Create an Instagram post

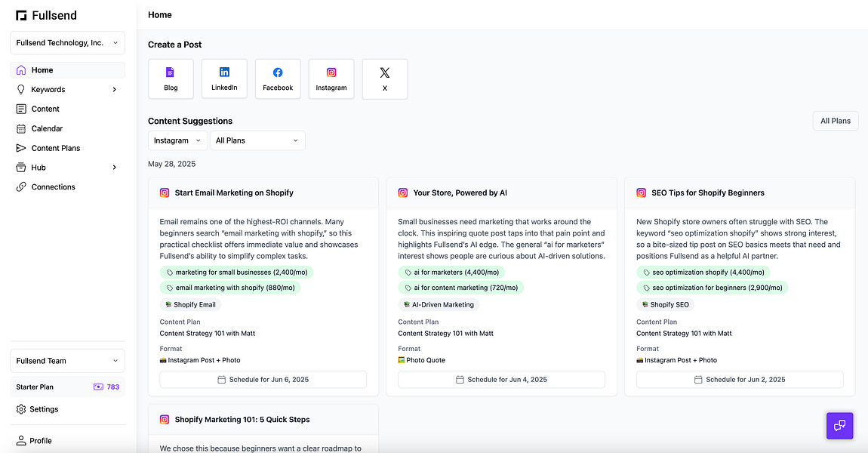click(331, 79)
